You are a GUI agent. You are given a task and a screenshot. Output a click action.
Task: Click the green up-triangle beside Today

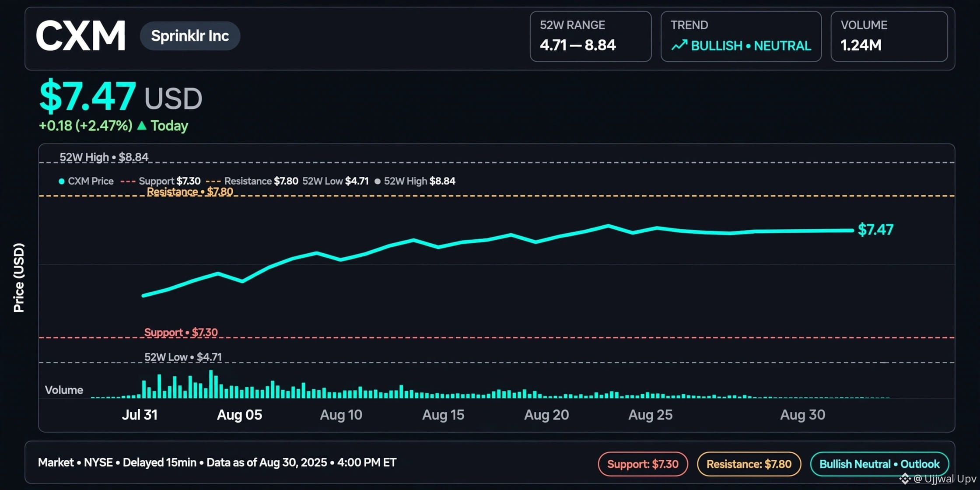[142, 126]
